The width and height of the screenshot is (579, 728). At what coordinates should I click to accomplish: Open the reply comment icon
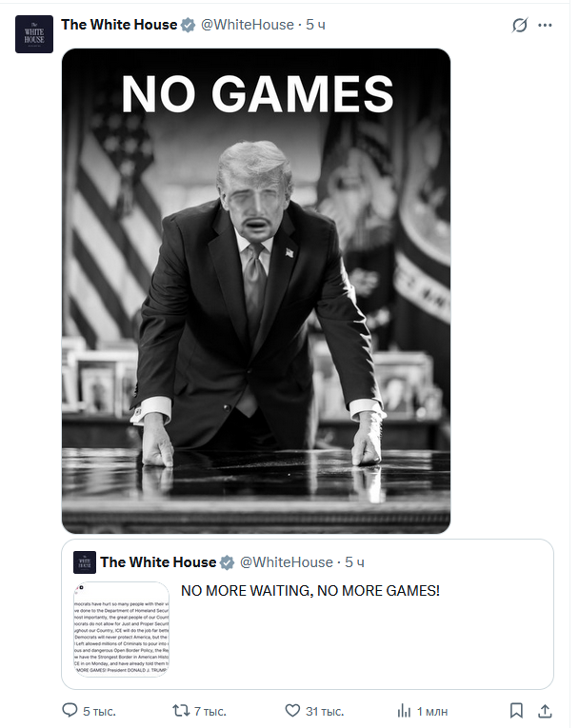point(70,710)
